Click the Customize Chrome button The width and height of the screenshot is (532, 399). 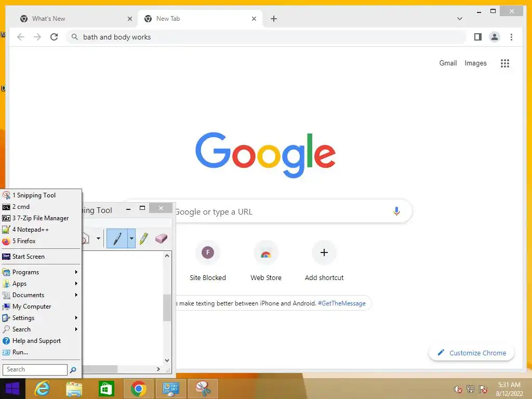click(471, 353)
